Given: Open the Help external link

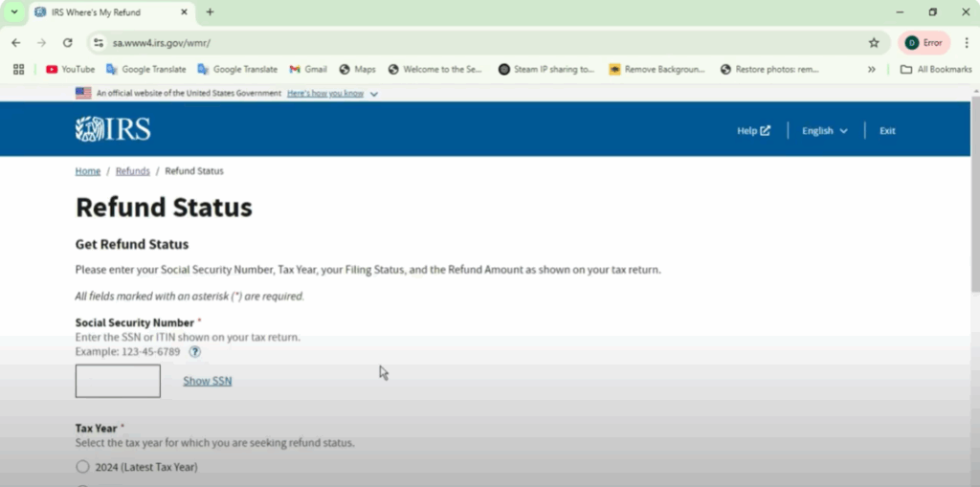Looking at the screenshot, I should [x=754, y=131].
